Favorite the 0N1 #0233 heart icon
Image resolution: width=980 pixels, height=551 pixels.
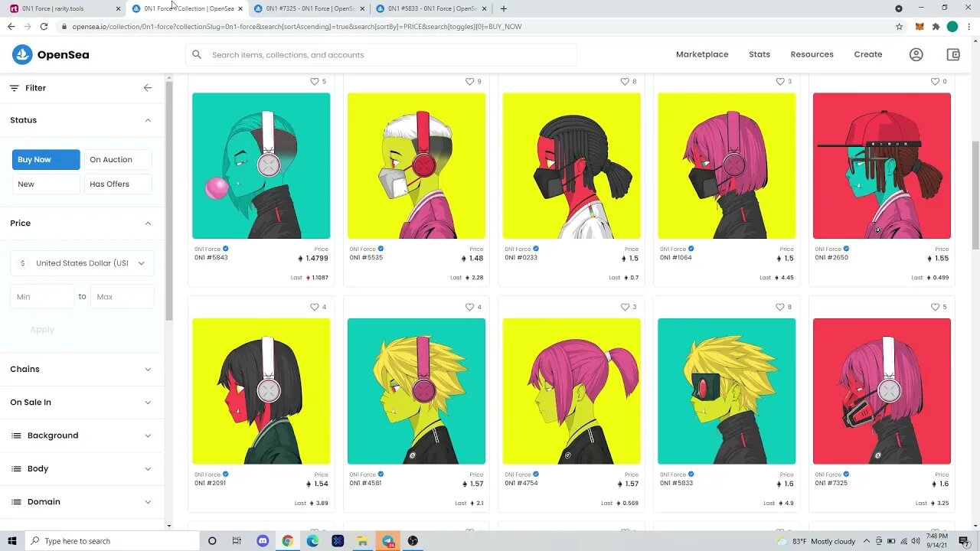click(x=625, y=81)
